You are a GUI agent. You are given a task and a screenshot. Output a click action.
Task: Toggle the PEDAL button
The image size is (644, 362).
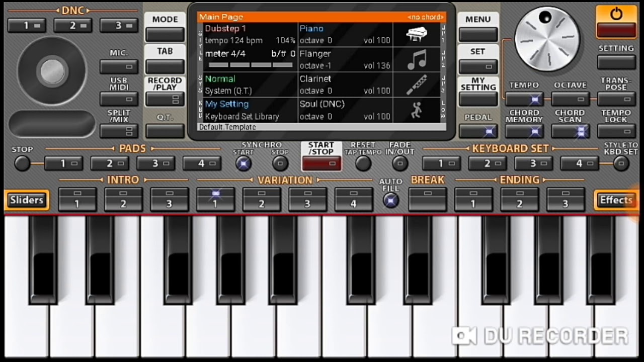(478, 131)
